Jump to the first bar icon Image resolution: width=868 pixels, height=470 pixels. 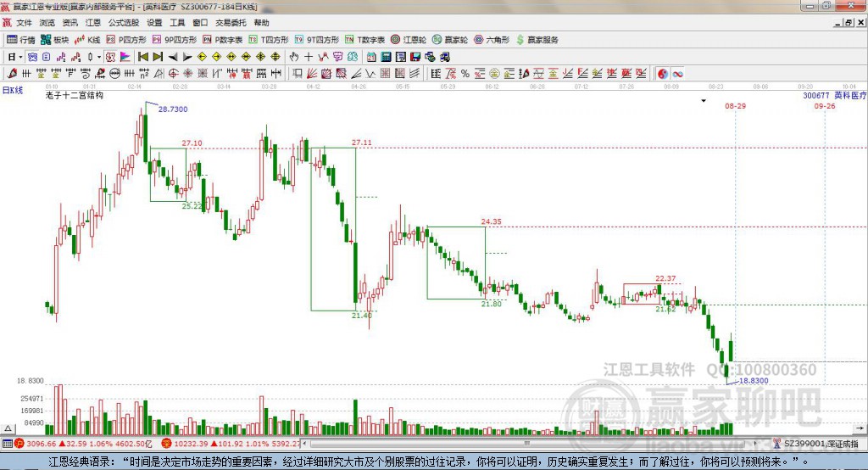click(143, 57)
